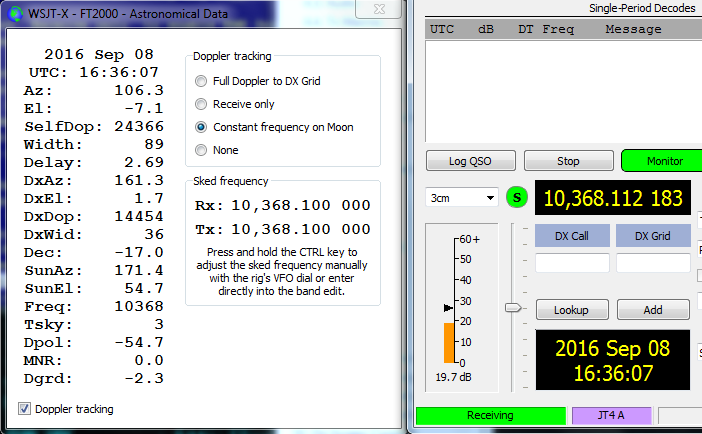
Task: Click the 10,368.112 183 dial frequency display
Action: coord(613,198)
